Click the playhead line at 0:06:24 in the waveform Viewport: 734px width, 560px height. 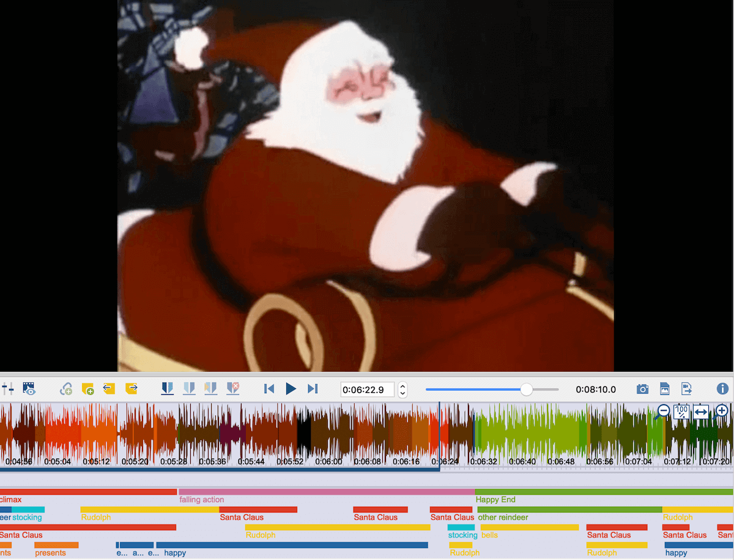(439, 435)
